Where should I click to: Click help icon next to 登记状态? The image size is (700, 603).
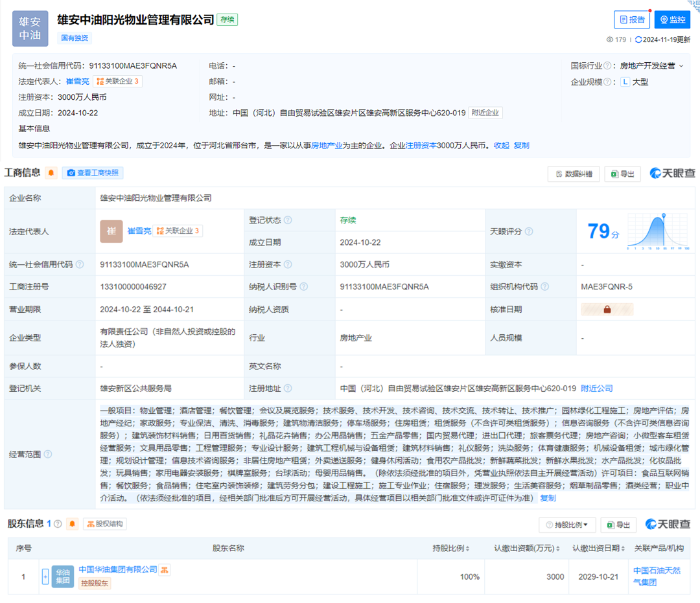pos(288,220)
